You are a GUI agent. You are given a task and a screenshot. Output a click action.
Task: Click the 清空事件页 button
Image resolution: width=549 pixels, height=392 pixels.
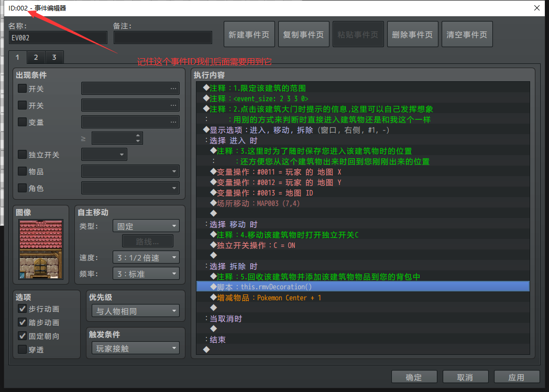click(x=467, y=35)
